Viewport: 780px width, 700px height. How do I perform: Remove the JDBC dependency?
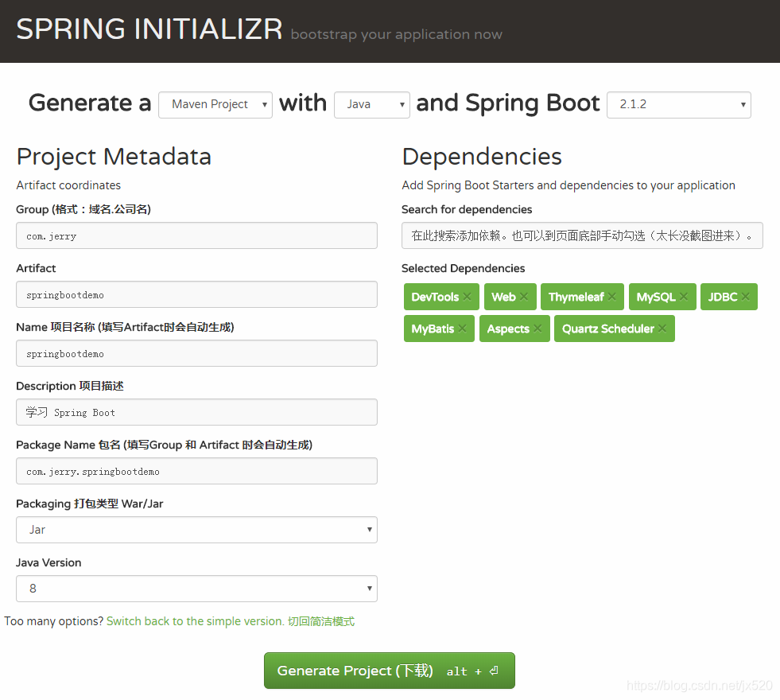pos(747,297)
